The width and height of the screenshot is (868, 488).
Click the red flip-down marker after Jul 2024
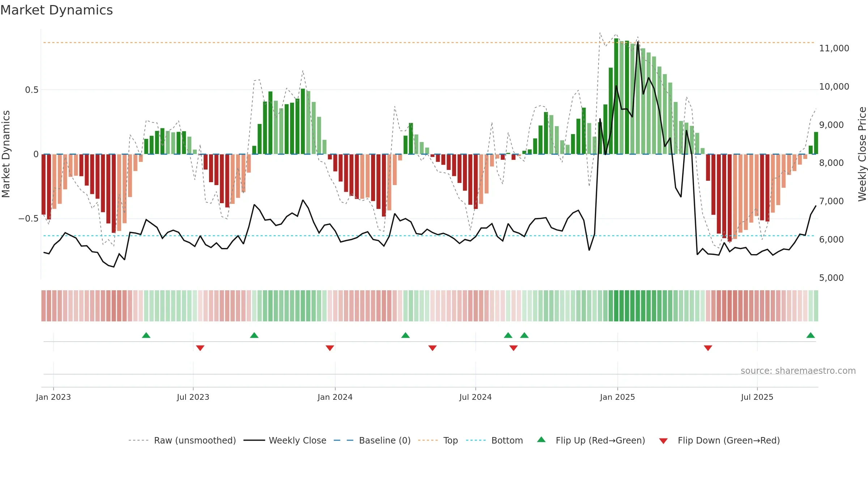pyautogui.click(x=514, y=348)
